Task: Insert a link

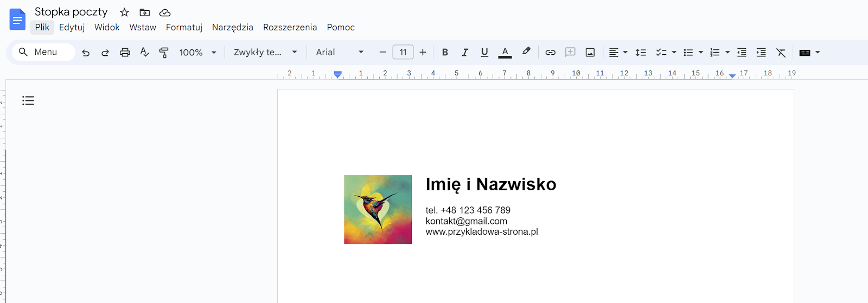Action: 550,53
